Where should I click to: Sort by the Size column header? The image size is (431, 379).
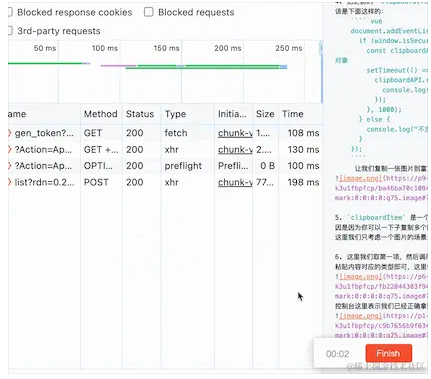click(265, 114)
